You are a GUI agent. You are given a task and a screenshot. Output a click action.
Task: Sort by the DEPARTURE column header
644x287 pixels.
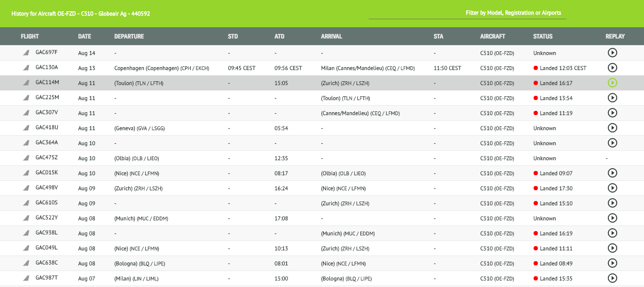coord(129,36)
